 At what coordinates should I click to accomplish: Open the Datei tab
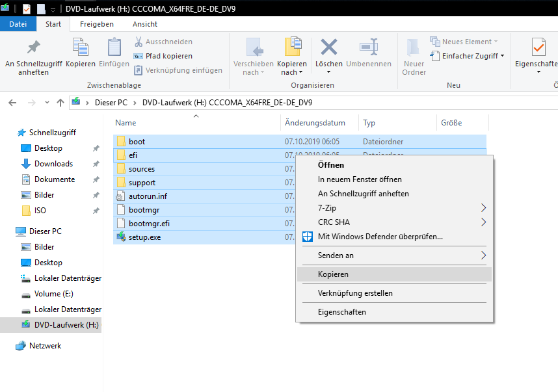(x=18, y=24)
